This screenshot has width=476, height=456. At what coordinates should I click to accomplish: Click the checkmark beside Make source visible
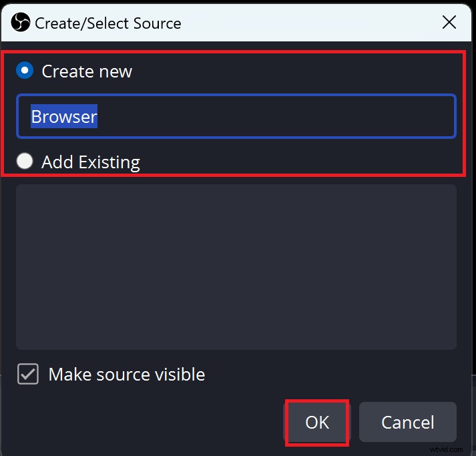(x=28, y=375)
